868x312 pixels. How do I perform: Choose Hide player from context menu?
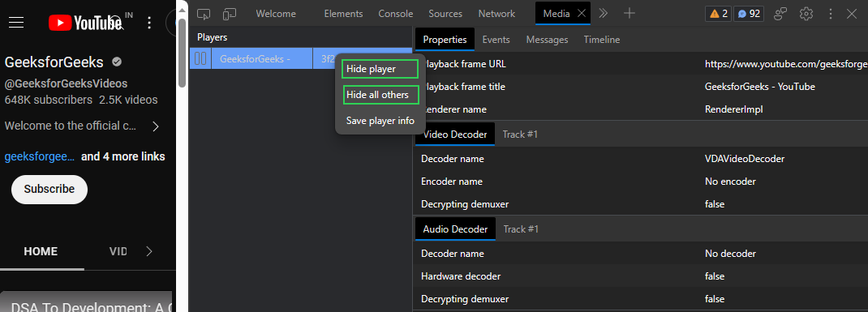[x=380, y=69]
